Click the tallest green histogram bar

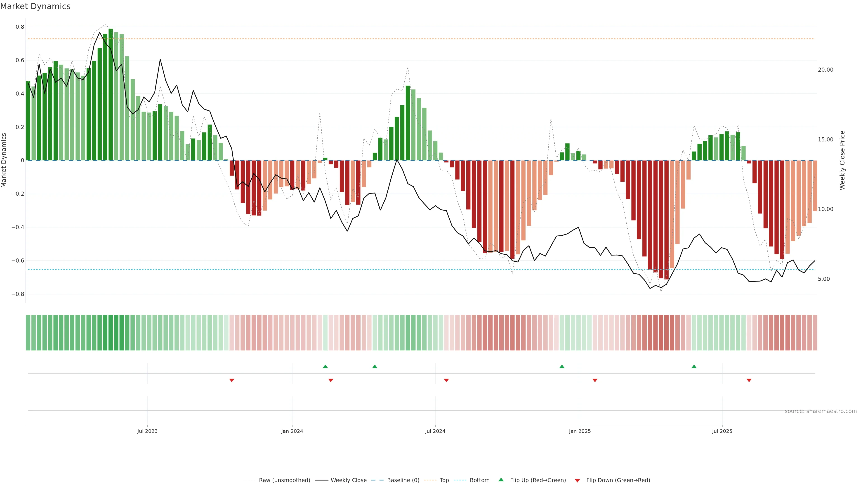click(x=111, y=94)
